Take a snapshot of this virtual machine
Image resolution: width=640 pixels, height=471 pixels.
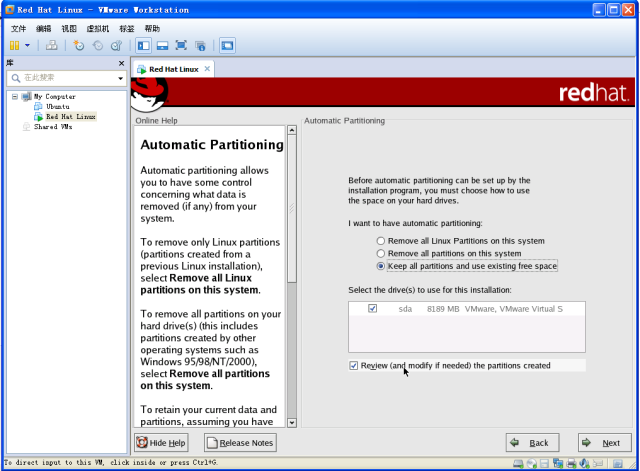coord(78,45)
